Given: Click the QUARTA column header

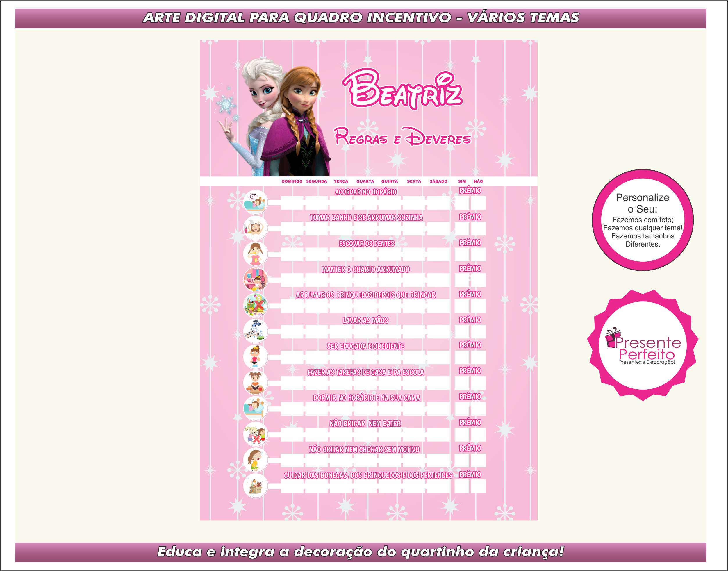Looking at the screenshot, I should tap(365, 181).
